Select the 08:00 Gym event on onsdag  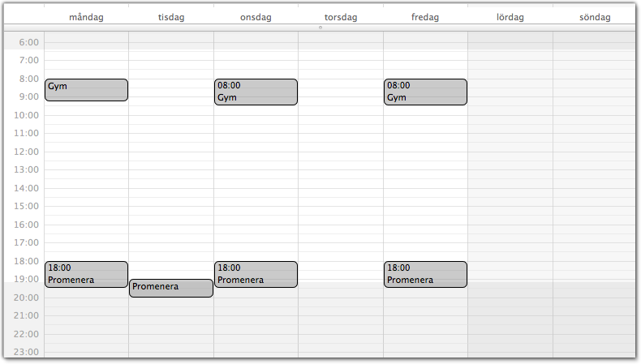[x=256, y=92]
